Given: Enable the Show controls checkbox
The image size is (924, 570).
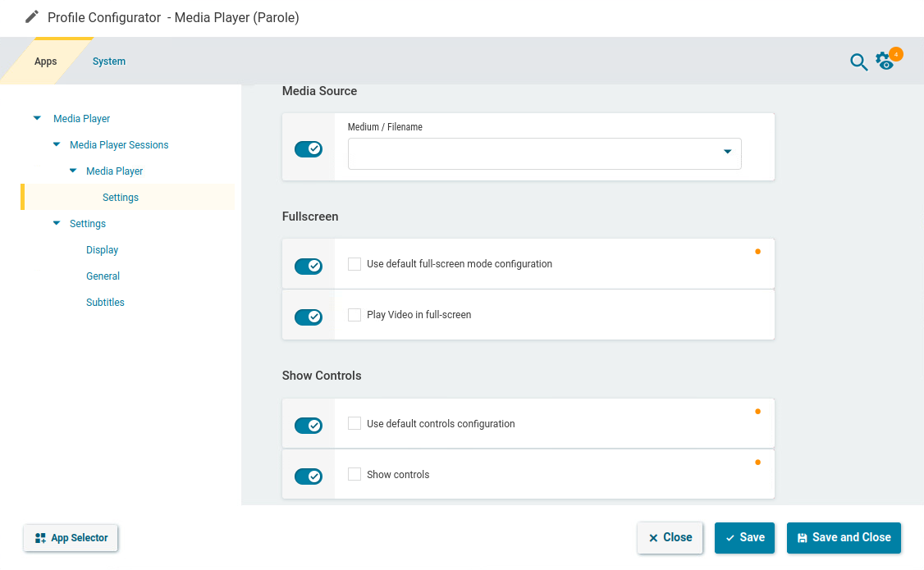Looking at the screenshot, I should [x=355, y=474].
